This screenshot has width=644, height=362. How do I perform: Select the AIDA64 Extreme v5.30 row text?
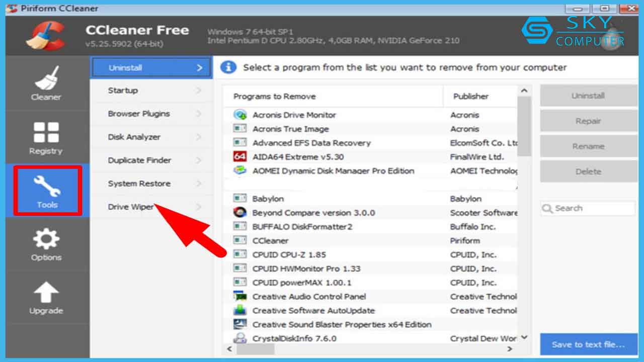298,157
